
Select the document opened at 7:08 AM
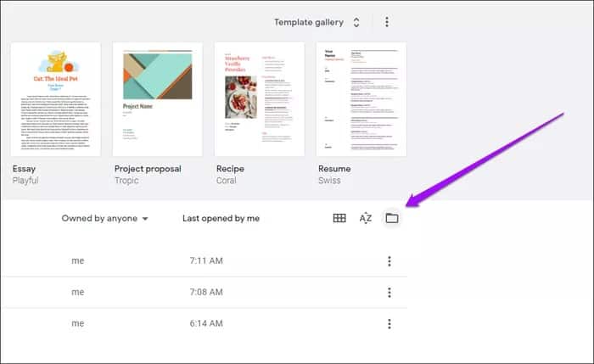pyautogui.click(x=205, y=293)
